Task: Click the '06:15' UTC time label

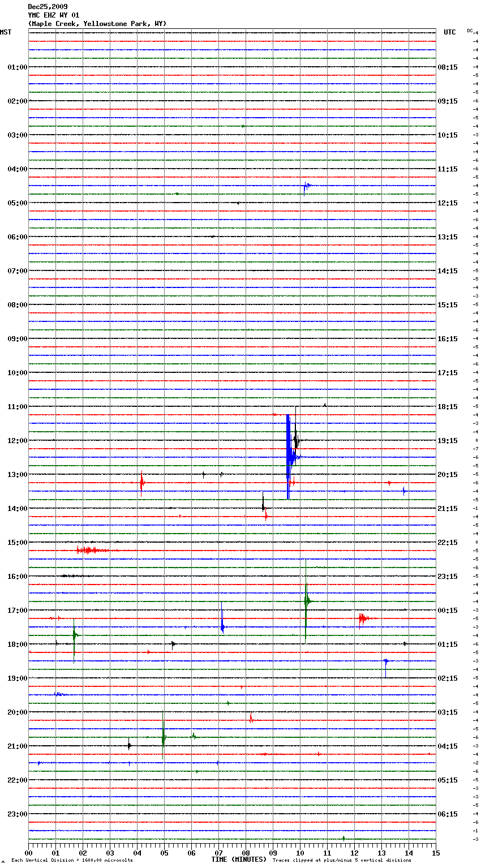Action: point(448,814)
